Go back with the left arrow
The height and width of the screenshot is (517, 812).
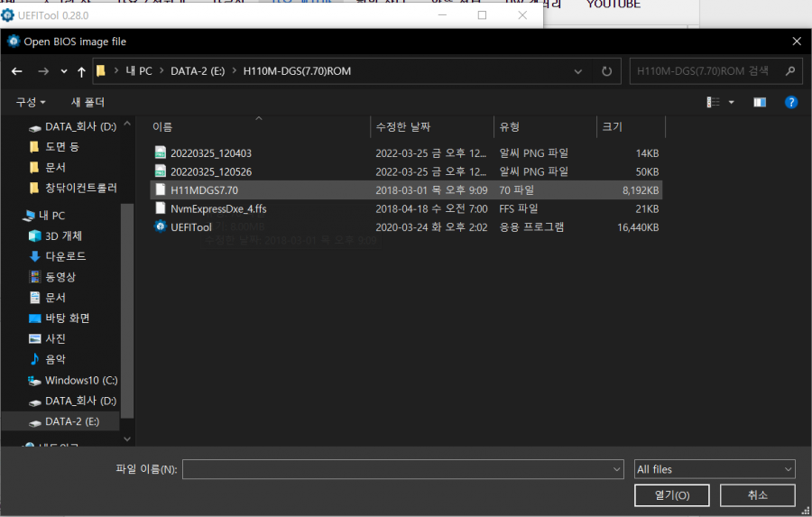coord(16,71)
